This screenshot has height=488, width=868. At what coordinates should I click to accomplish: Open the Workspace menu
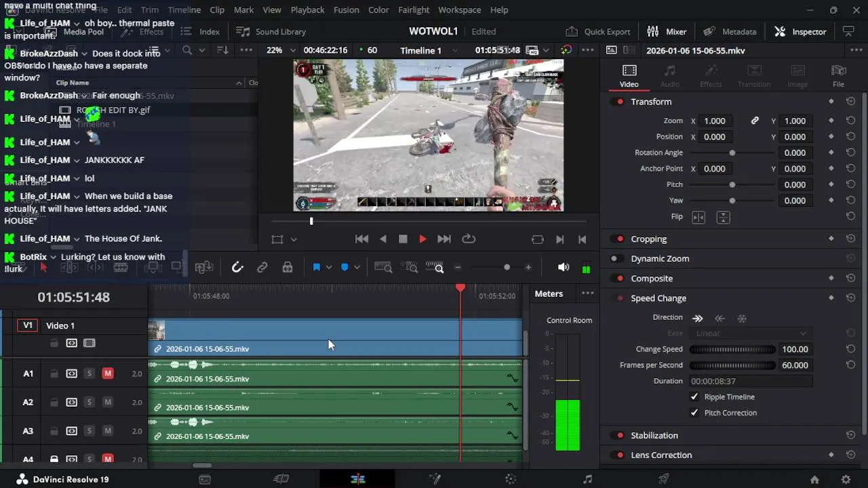459,10
